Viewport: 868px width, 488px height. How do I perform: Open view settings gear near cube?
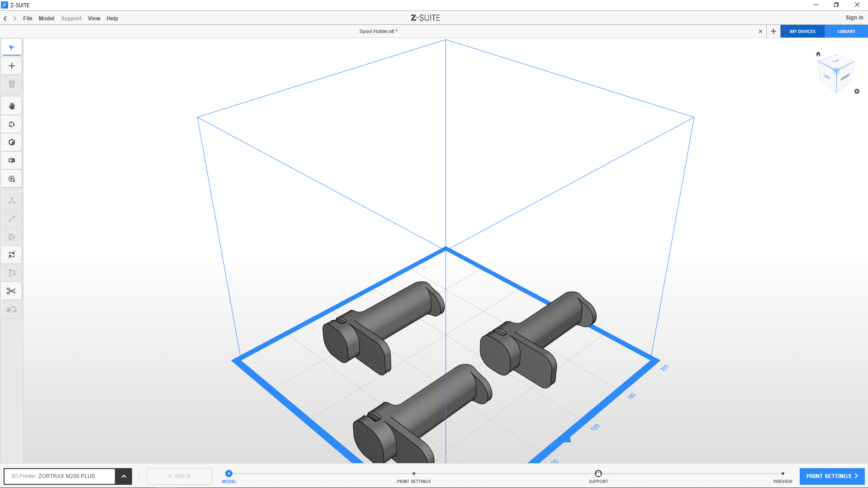857,91
